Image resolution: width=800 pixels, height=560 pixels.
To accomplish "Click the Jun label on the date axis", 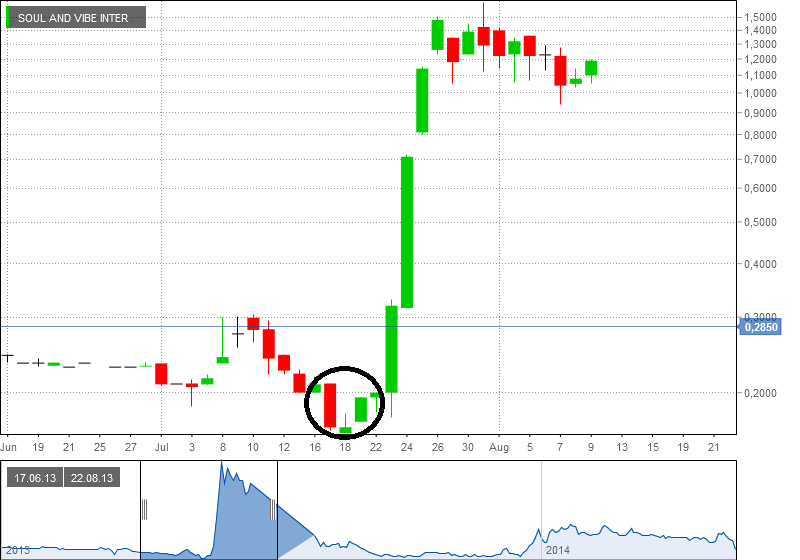I will click(x=8, y=447).
